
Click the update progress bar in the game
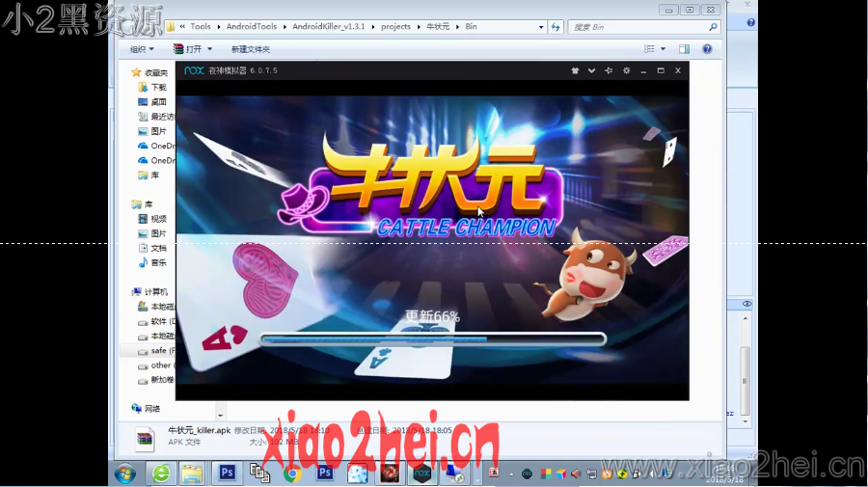(433, 338)
